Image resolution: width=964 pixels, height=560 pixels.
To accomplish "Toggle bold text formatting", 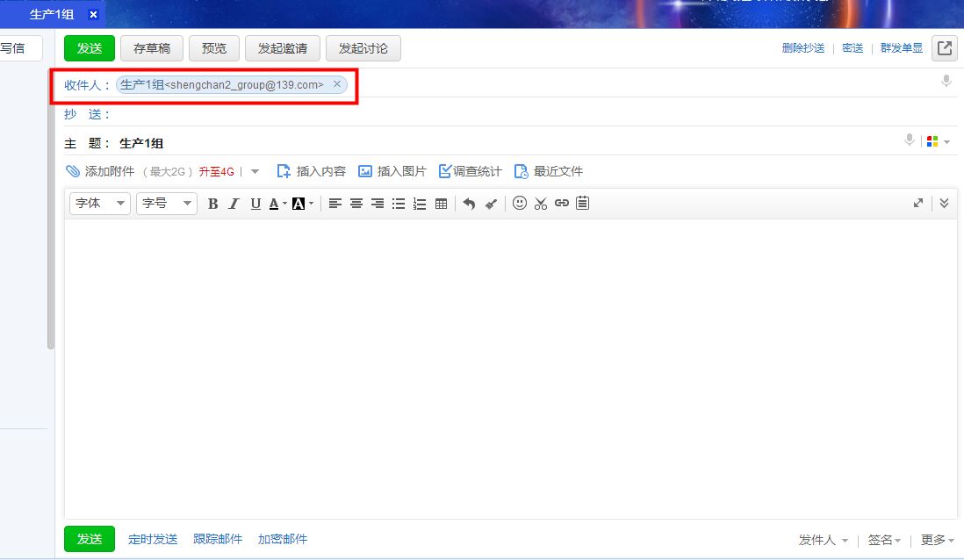I will tap(212, 204).
